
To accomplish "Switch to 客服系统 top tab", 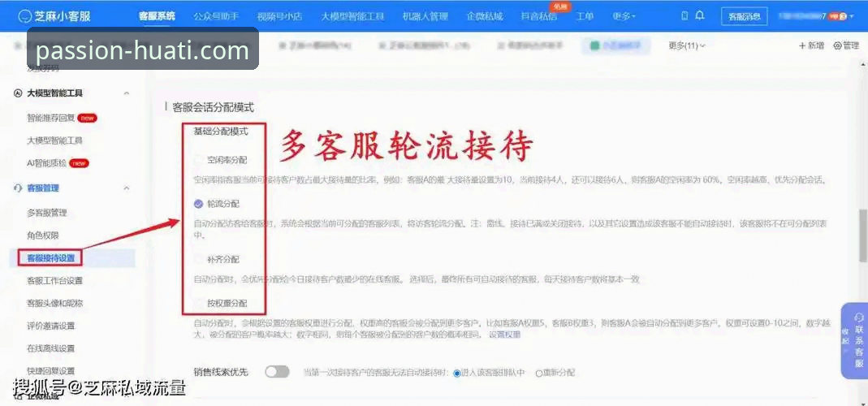I will point(157,16).
